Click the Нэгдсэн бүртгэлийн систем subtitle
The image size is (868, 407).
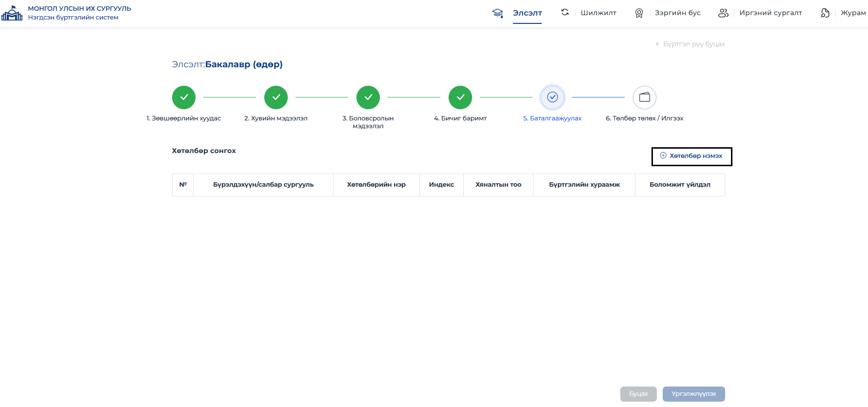73,18
